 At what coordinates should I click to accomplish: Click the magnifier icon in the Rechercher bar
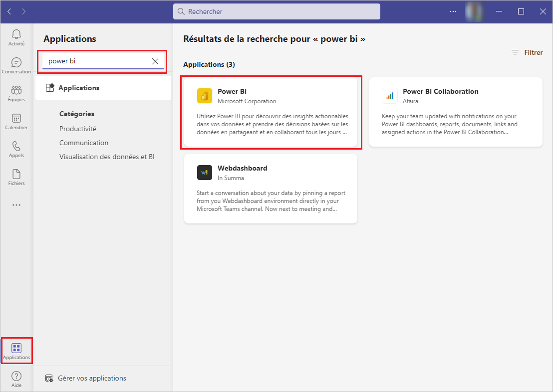[x=181, y=11]
